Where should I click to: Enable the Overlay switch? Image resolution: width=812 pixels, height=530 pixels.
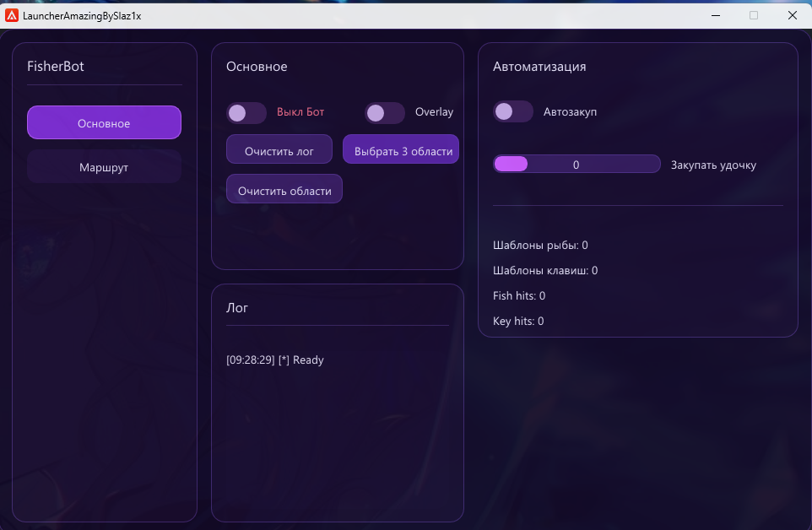[385, 112]
